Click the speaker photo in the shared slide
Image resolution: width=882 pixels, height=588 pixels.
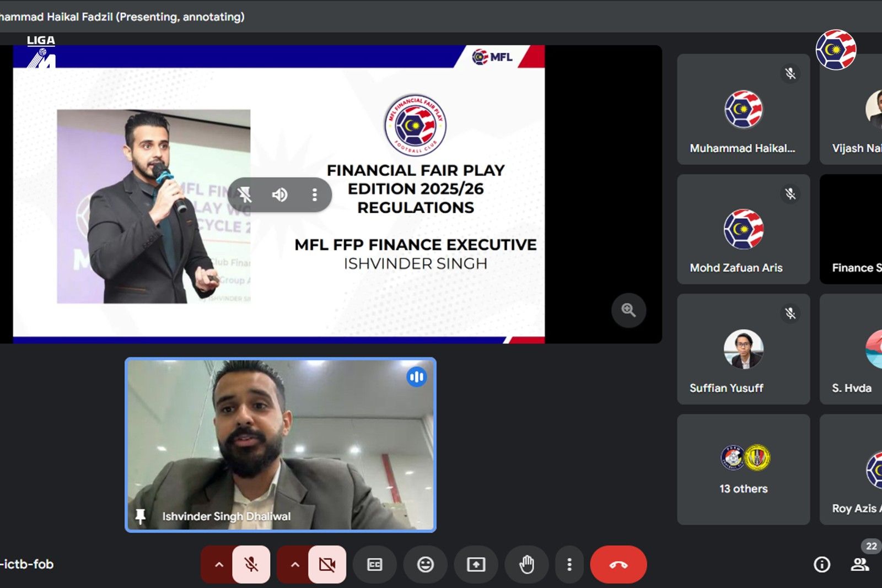pyautogui.click(x=154, y=206)
